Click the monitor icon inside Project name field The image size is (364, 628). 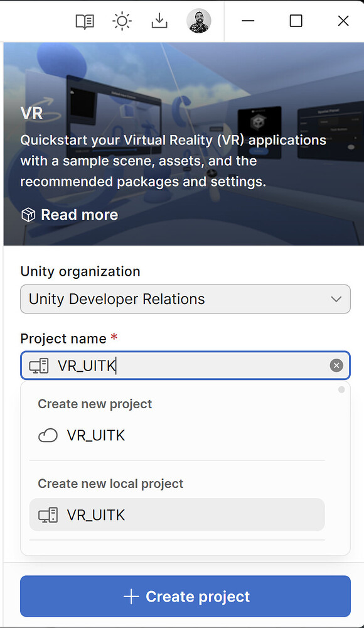pos(39,365)
